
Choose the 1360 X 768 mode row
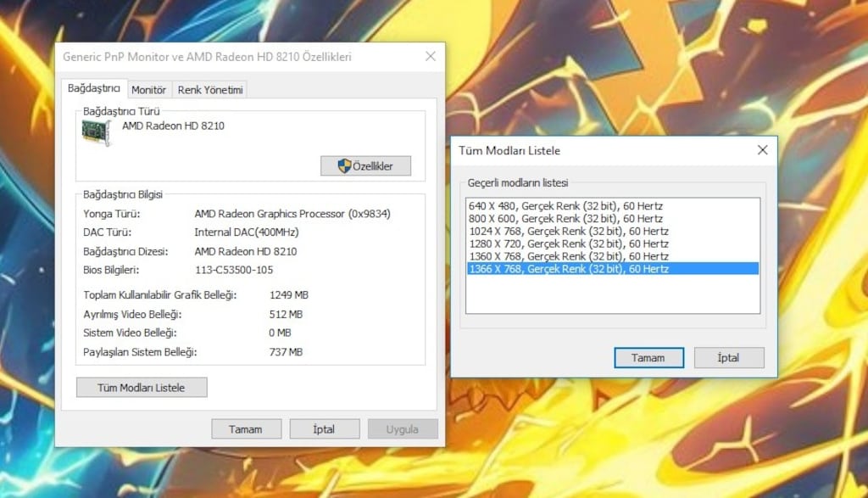612,256
